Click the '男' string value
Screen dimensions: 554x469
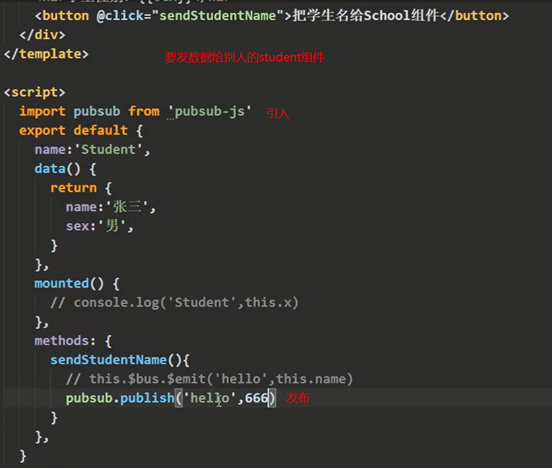tap(112, 226)
